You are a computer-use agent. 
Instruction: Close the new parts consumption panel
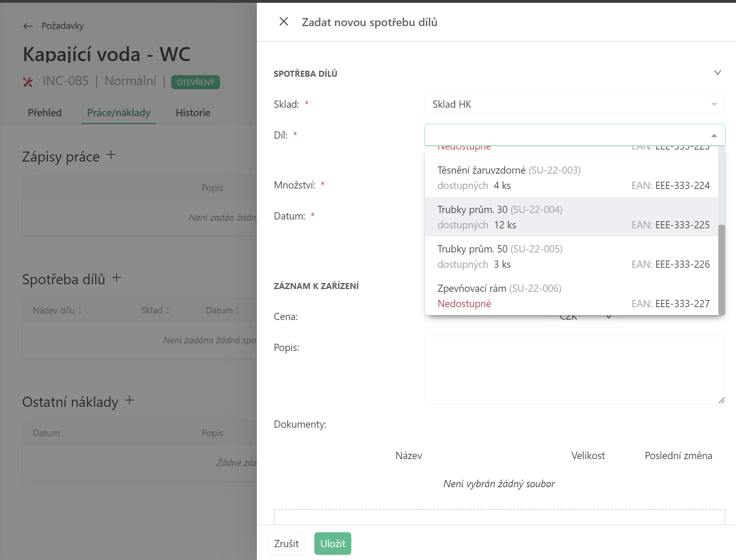[284, 22]
